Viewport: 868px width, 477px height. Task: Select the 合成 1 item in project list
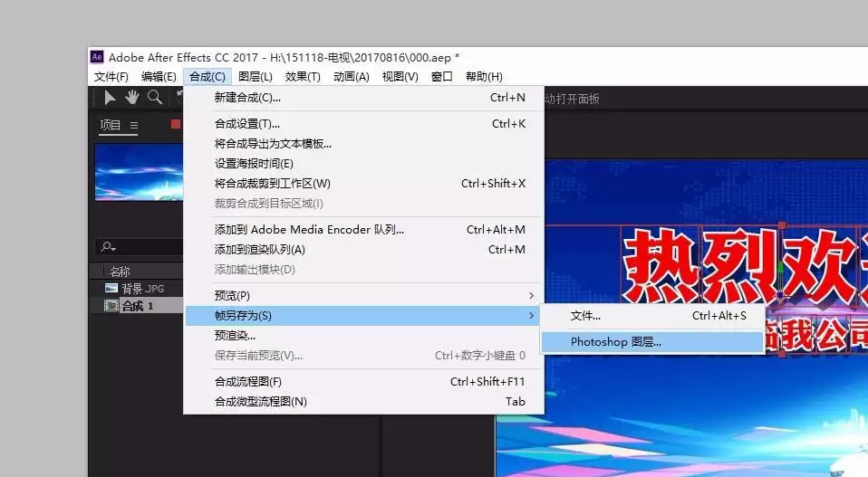coord(137,306)
